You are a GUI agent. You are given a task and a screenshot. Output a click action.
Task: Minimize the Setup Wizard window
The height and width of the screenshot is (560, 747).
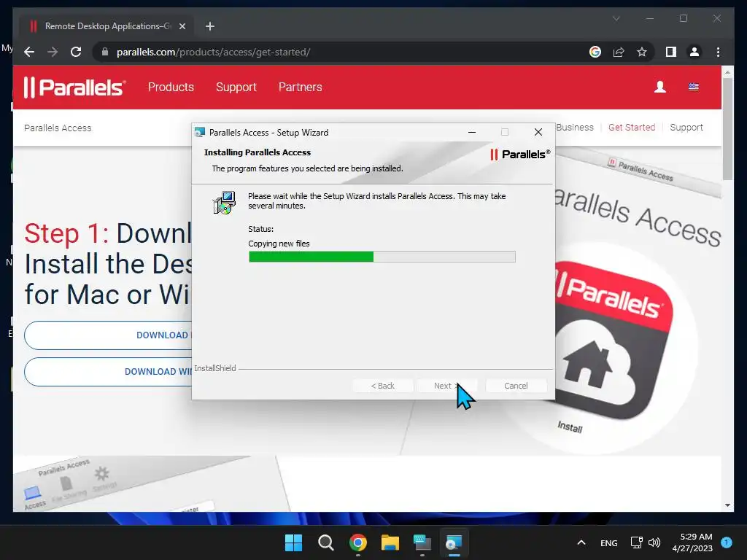[x=472, y=132]
